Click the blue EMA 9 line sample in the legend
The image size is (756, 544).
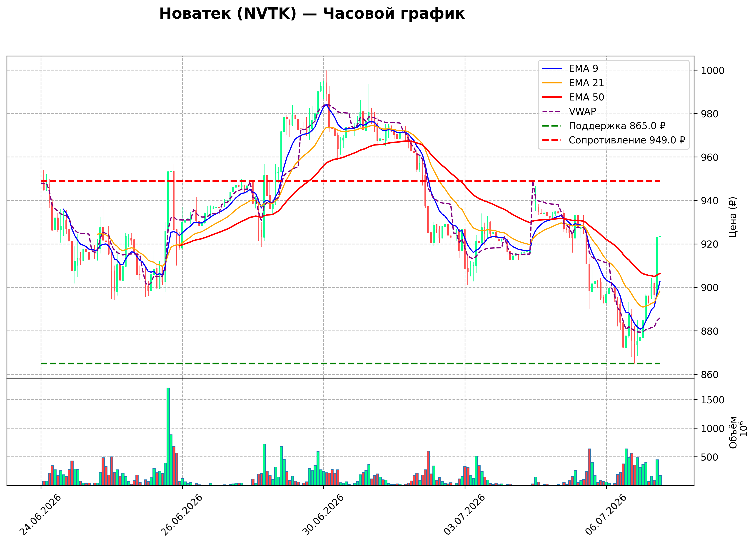pos(552,69)
